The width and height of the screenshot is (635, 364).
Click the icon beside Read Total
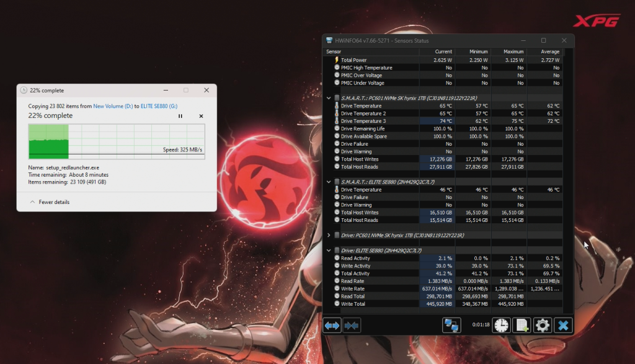pos(337,296)
